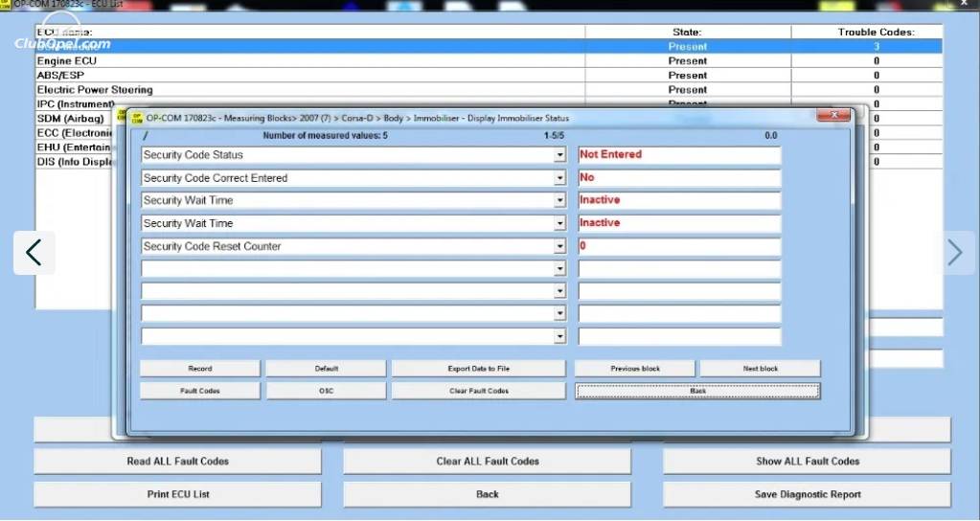The height and width of the screenshot is (521, 980).
Task: Click Back button in ECU List window
Action: 488,494
